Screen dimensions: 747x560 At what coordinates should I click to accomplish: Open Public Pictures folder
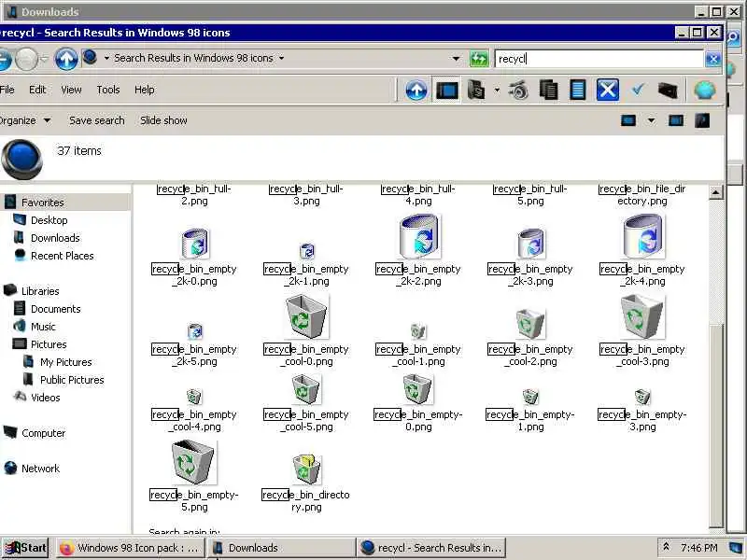point(72,380)
